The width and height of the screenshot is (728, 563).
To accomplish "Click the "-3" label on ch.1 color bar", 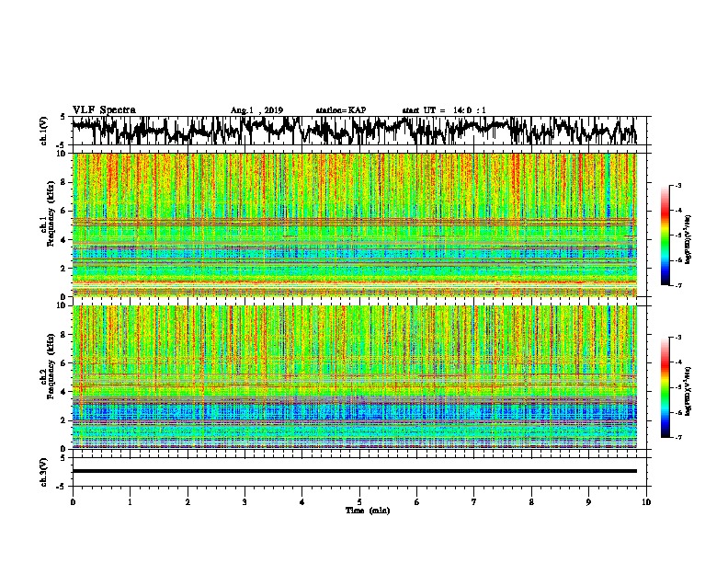I will coord(677,186).
